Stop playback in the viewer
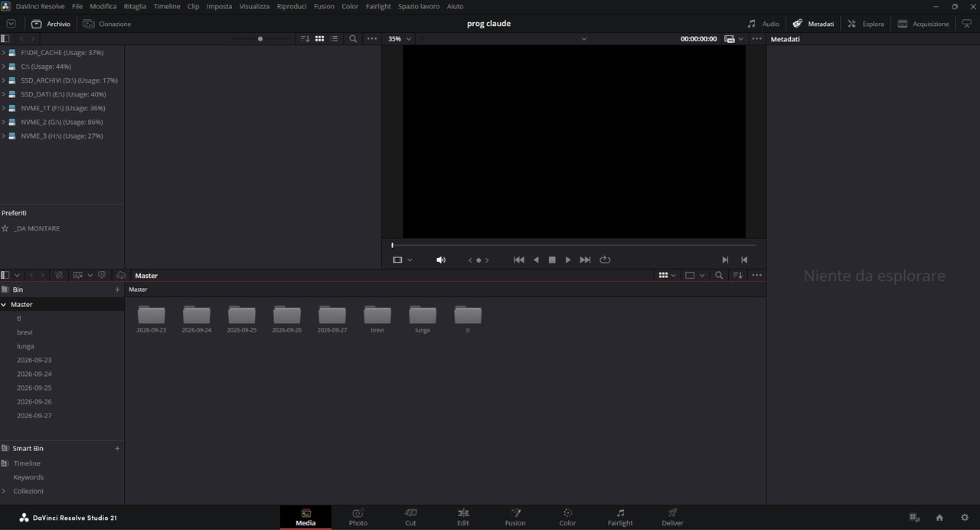The image size is (980, 530). pos(552,260)
